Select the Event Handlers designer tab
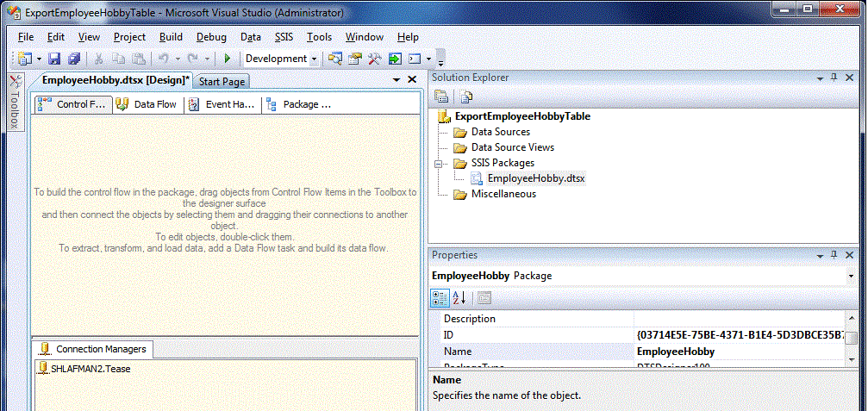This screenshot has width=868, height=411. click(x=222, y=104)
